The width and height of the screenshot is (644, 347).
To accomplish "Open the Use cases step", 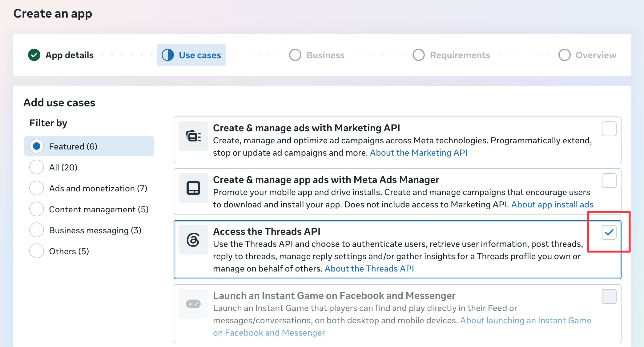I will pyautogui.click(x=191, y=55).
